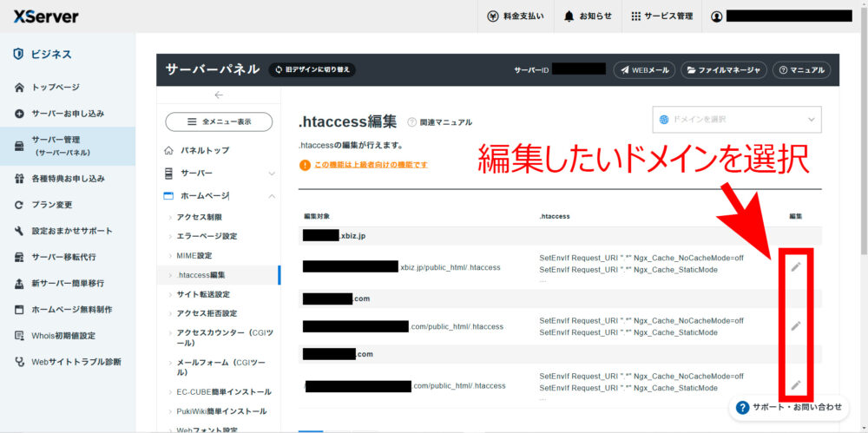Edit .htaccess for xbiz.jp with pencil icon
The height and width of the screenshot is (433, 868).
coord(795,267)
